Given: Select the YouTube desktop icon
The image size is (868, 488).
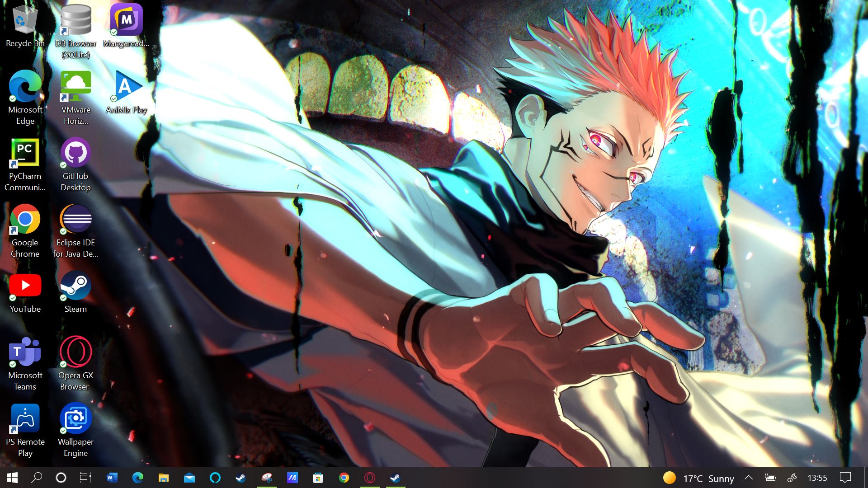Looking at the screenshot, I should (25, 292).
